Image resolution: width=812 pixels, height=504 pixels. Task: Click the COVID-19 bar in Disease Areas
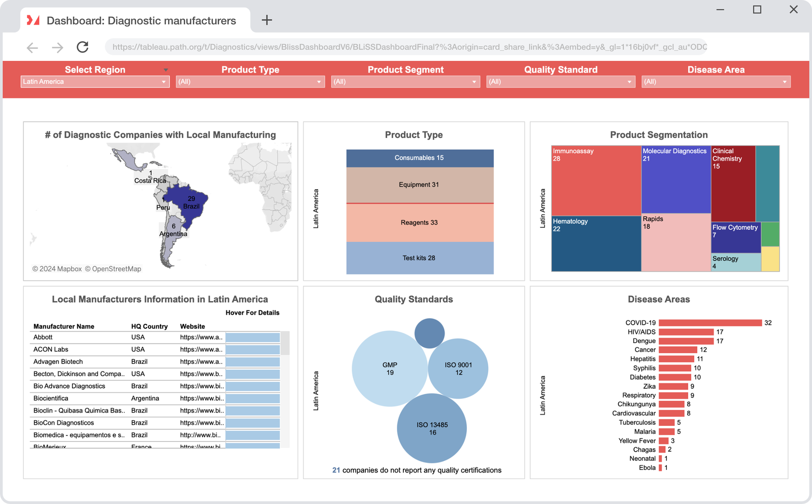click(x=709, y=322)
